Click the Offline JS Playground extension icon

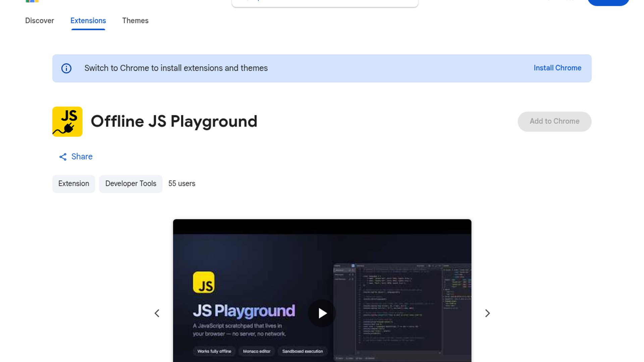(67, 122)
